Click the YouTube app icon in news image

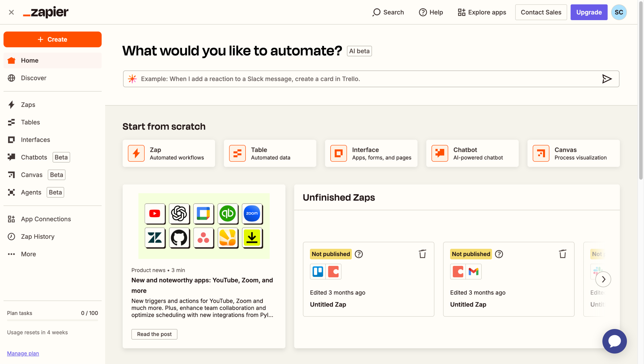point(155,214)
